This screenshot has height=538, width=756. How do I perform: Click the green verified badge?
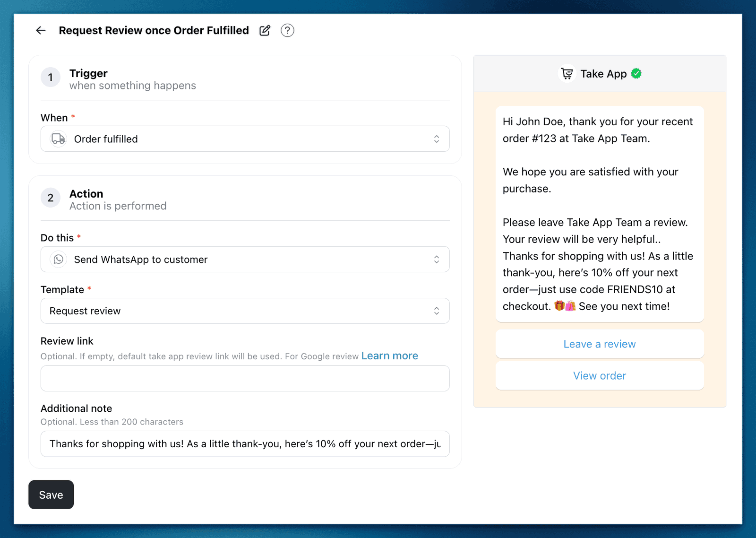click(x=636, y=73)
